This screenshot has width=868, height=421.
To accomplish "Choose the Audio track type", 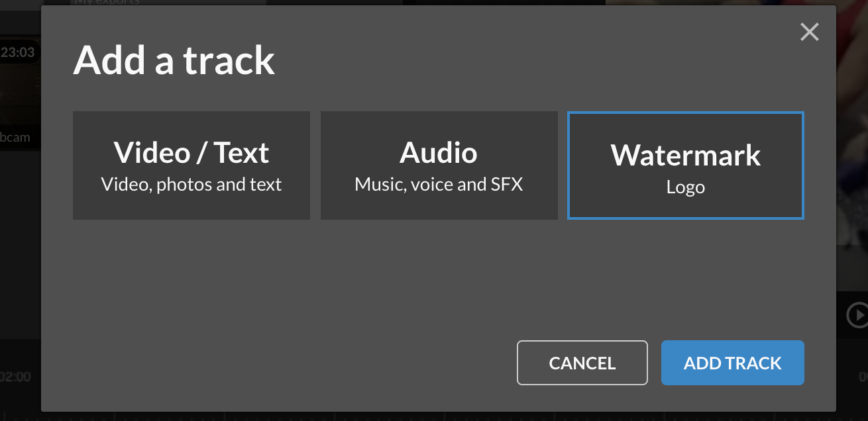I will pyautogui.click(x=439, y=165).
